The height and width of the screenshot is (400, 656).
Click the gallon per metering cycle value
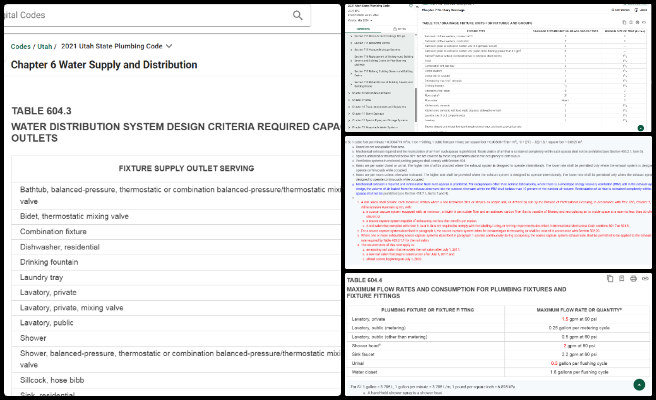(x=579, y=328)
